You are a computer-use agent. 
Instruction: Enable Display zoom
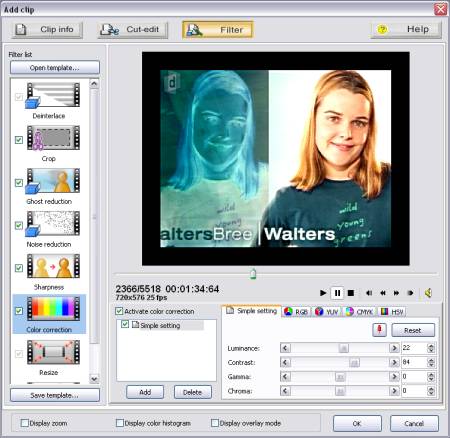25,423
